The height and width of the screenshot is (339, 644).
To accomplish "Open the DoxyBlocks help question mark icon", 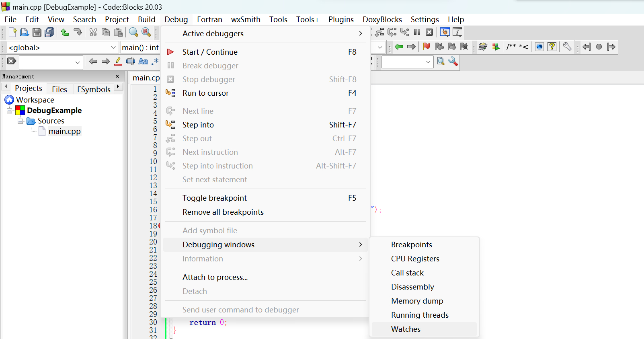I will click(552, 47).
